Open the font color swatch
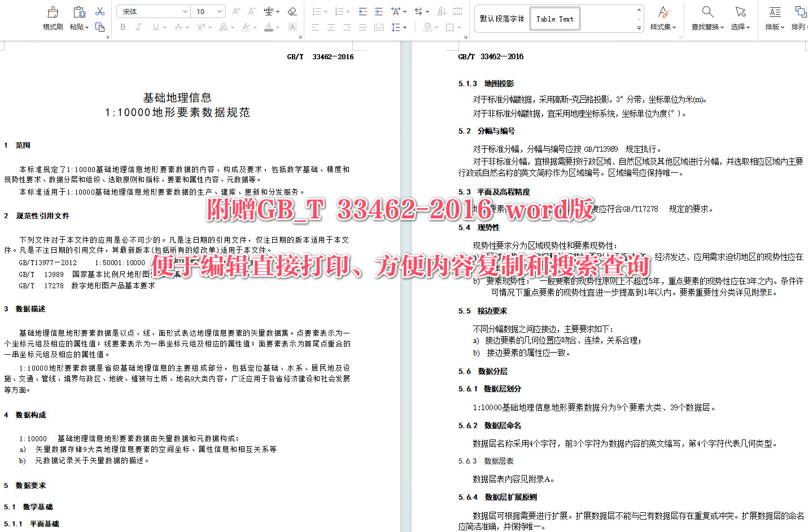 coord(269,27)
